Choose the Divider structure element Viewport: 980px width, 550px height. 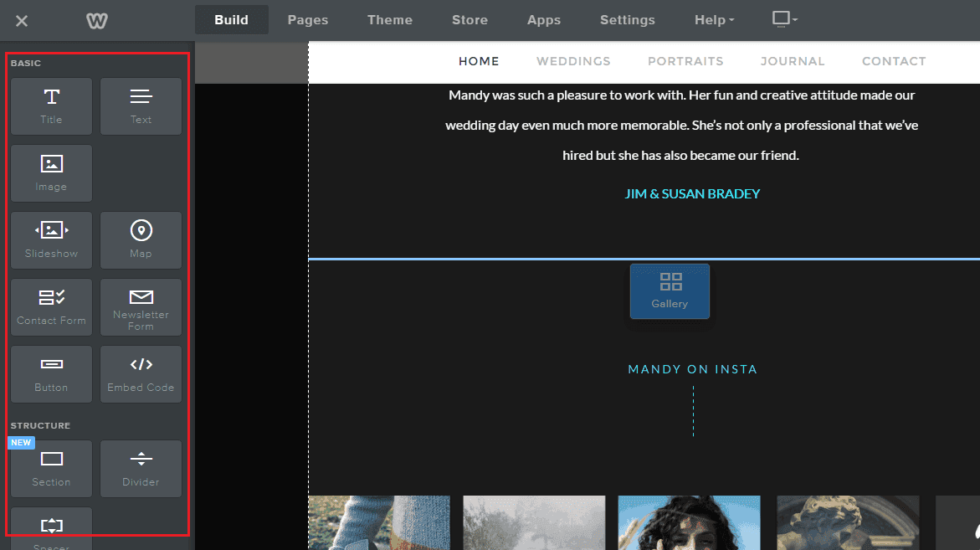tap(141, 469)
